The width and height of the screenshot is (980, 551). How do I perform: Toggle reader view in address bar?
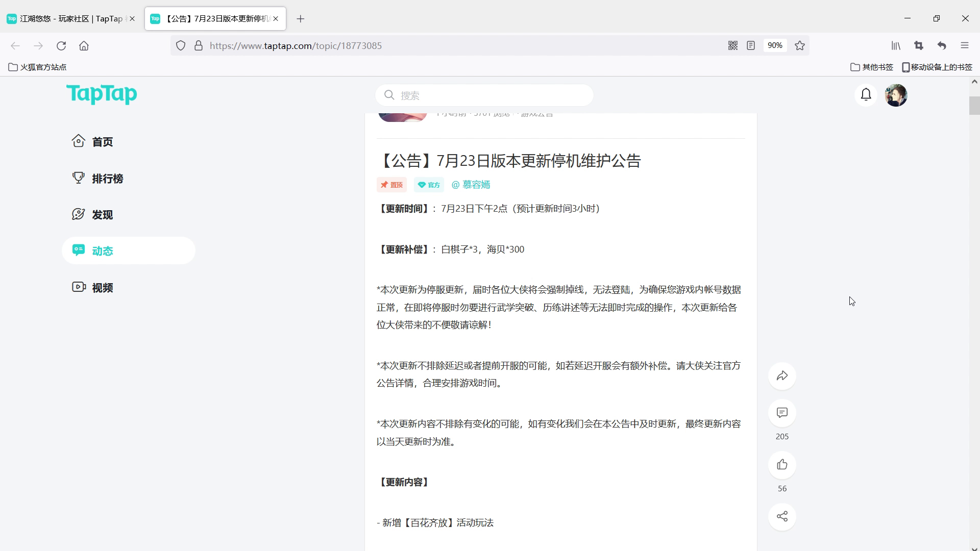751,46
